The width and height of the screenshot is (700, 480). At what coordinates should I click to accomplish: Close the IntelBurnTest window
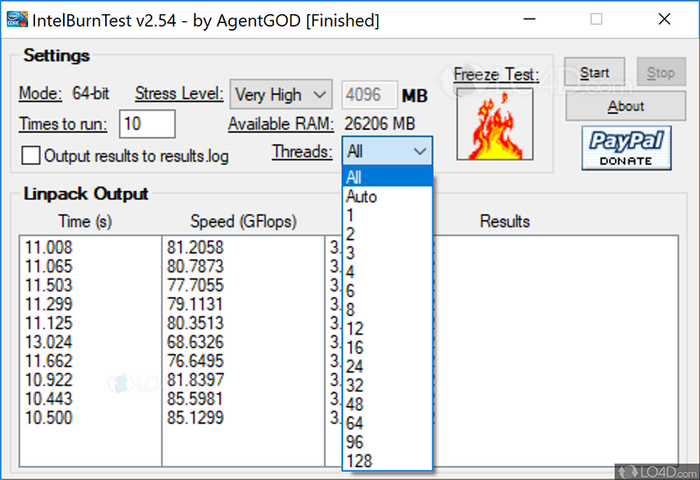pos(664,19)
